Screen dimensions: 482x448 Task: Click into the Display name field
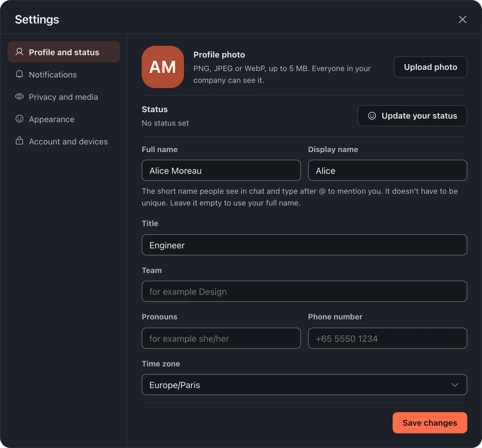tap(388, 170)
